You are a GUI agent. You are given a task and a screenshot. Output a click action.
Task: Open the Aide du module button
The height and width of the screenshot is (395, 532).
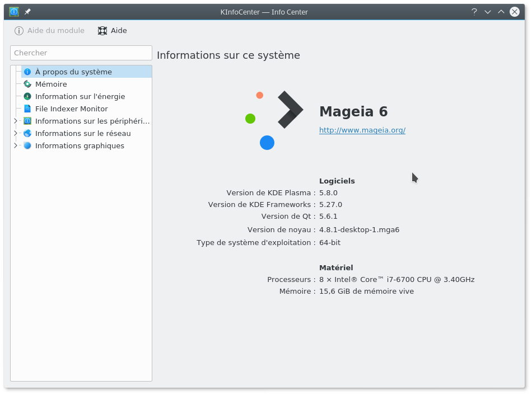coord(49,31)
